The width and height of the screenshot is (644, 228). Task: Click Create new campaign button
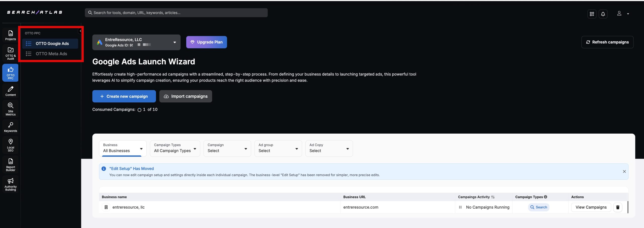(x=124, y=96)
